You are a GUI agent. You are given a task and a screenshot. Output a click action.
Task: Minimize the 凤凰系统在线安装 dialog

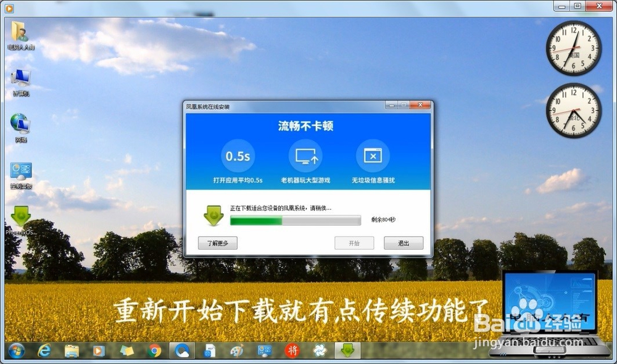[x=392, y=105]
